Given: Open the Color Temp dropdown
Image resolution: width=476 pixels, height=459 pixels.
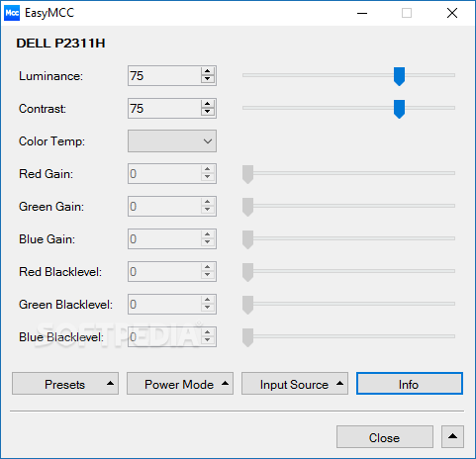Looking at the screenshot, I should (x=172, y=141).
